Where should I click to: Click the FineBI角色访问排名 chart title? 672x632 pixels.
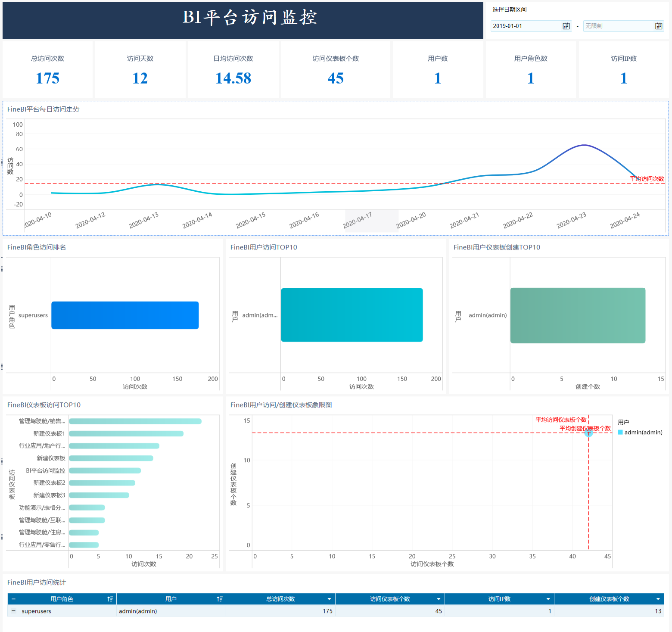(37, 247)
